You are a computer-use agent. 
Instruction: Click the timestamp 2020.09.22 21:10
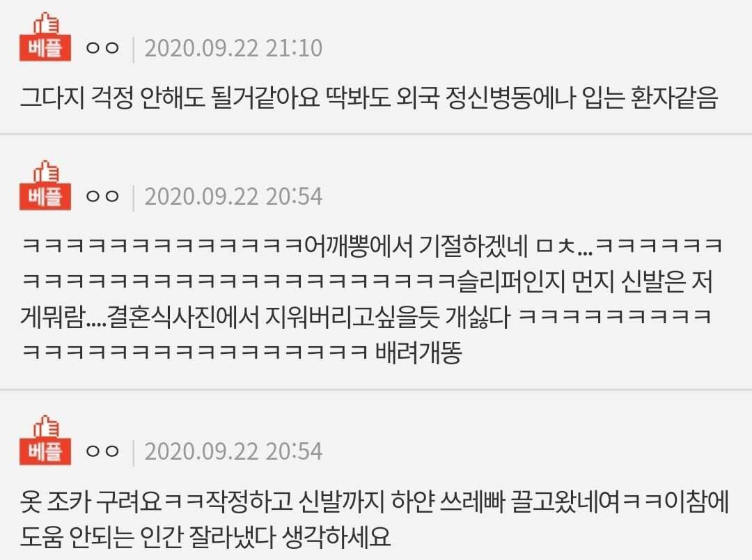pos(233,48)
